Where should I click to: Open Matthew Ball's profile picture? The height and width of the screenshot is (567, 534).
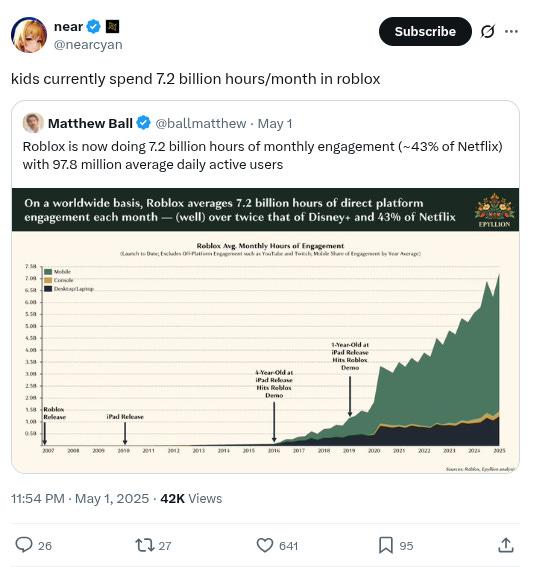click(33, 123)
